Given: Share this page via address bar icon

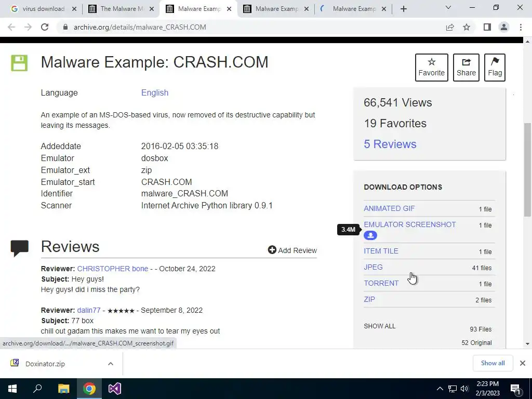Looking at the screenshot, I should pyautogui.click(x=450, y=27).
